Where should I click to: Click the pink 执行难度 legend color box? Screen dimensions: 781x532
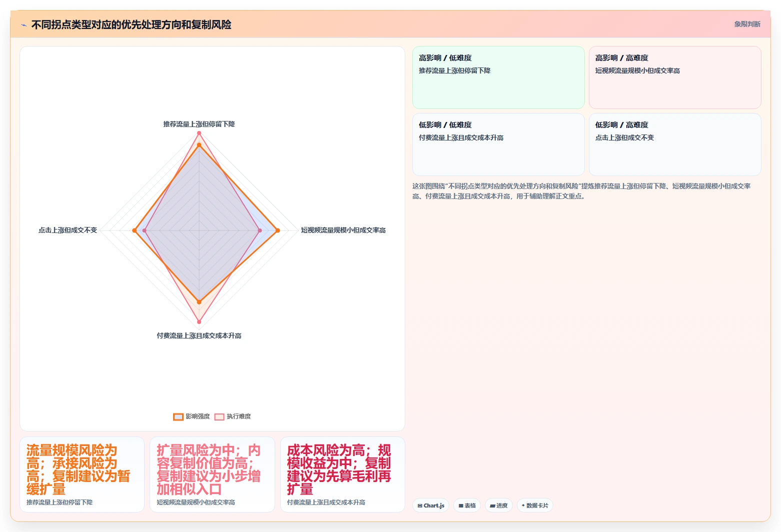[x=219, y=416]
